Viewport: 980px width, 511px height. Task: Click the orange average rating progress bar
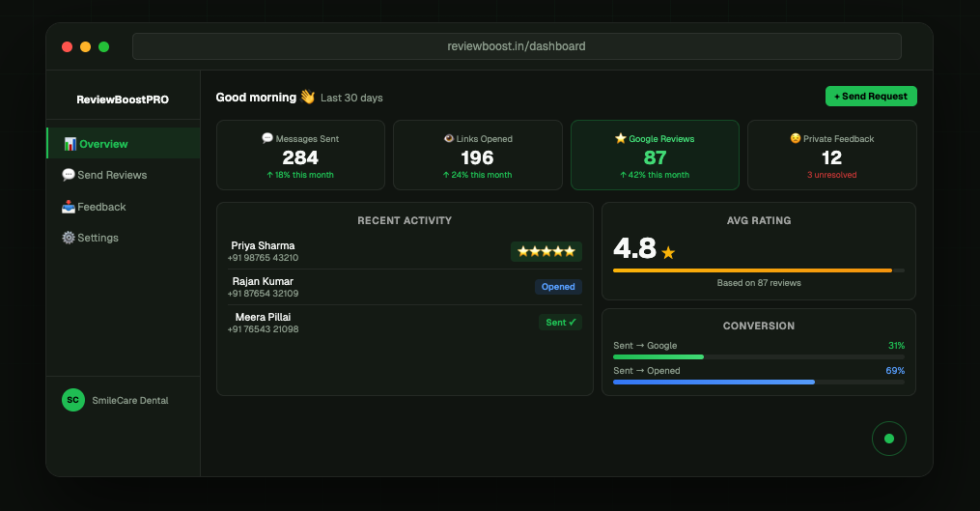752,270
